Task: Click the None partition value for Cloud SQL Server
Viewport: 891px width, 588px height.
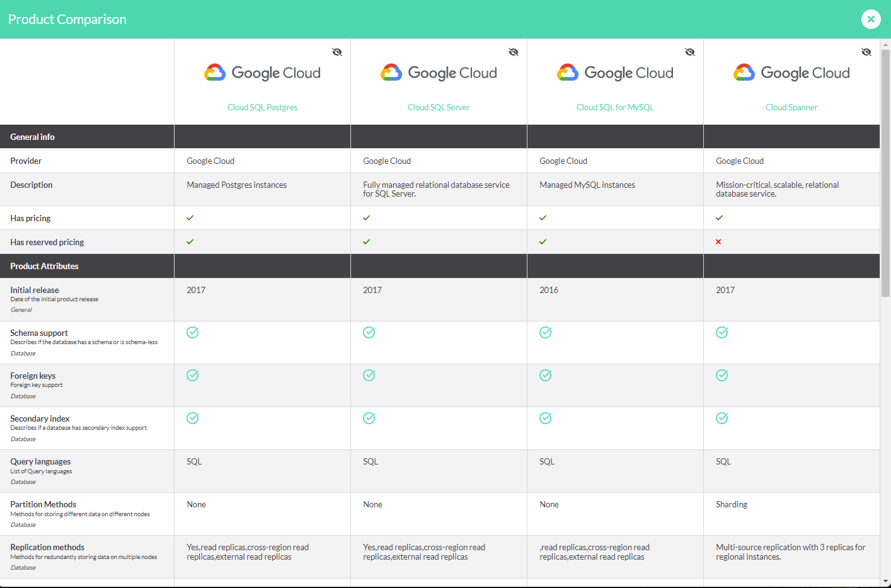Action: pos(372,504)
